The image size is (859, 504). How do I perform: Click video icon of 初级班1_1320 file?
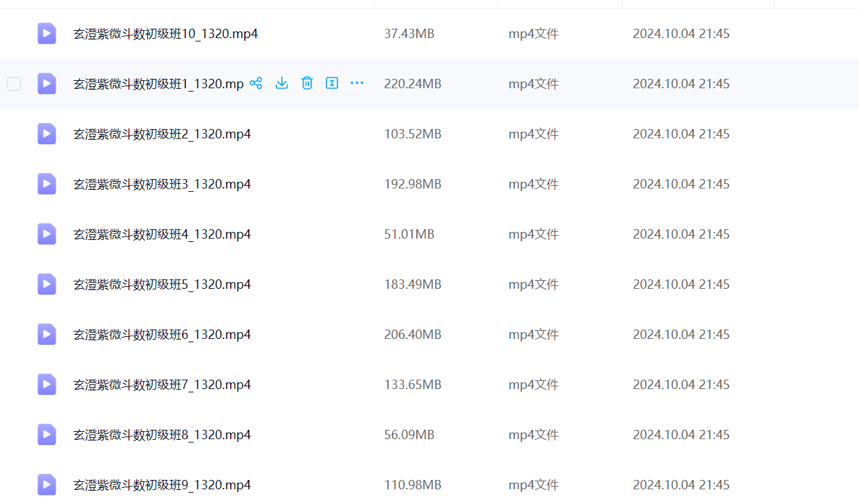coord(47,84)
